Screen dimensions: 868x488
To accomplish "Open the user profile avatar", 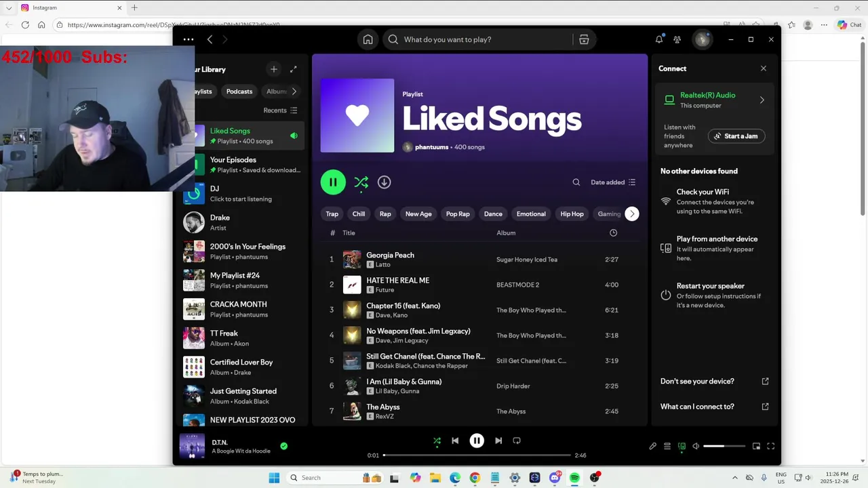I will pyautogui.click(x=702, y=39).
